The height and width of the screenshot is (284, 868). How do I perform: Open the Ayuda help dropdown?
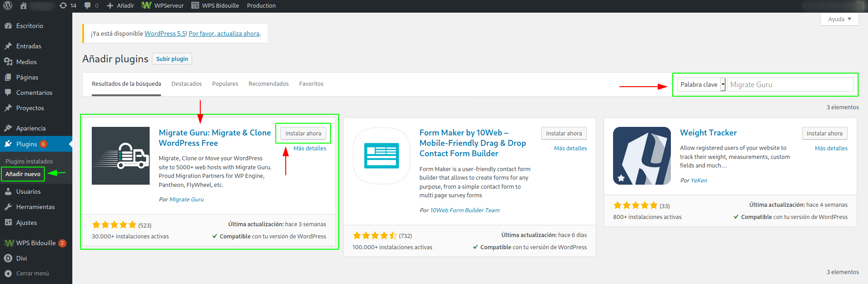coord(840,19)
